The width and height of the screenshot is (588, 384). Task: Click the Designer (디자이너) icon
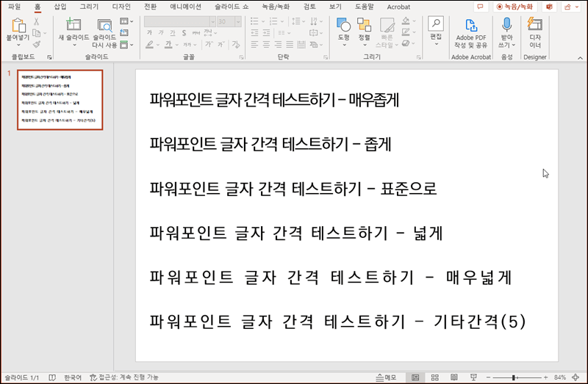pos(535,24)
